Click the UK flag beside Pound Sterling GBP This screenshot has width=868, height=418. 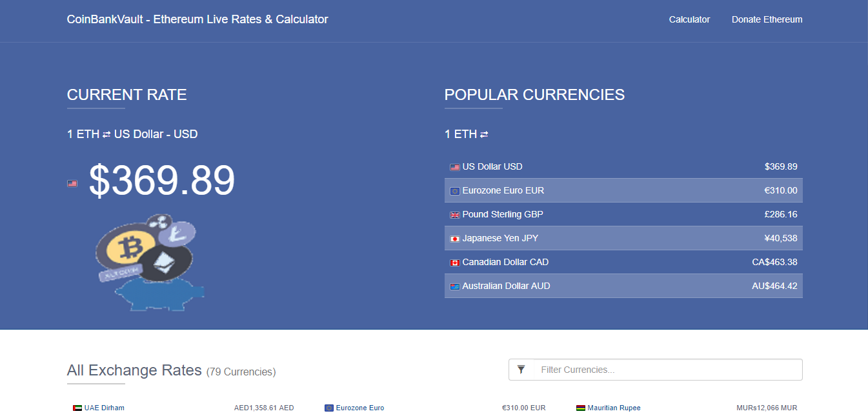pos(455,214)
